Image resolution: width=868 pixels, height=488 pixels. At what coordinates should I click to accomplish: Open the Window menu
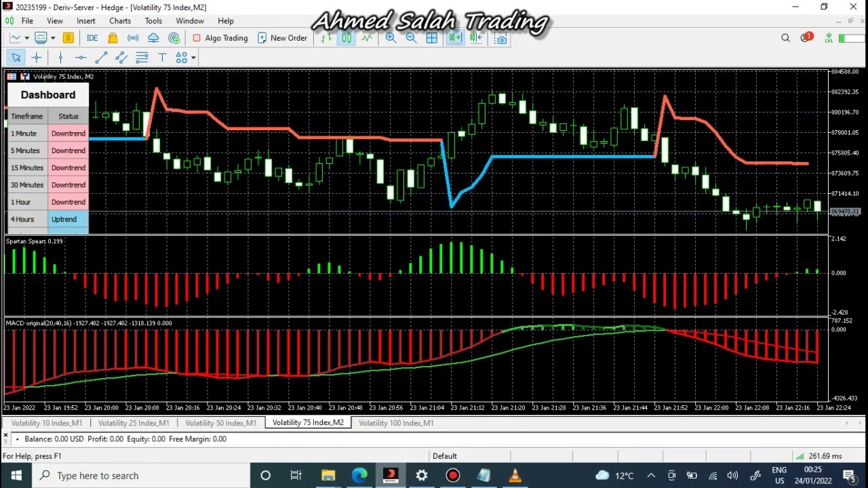[x=190, y=21]
